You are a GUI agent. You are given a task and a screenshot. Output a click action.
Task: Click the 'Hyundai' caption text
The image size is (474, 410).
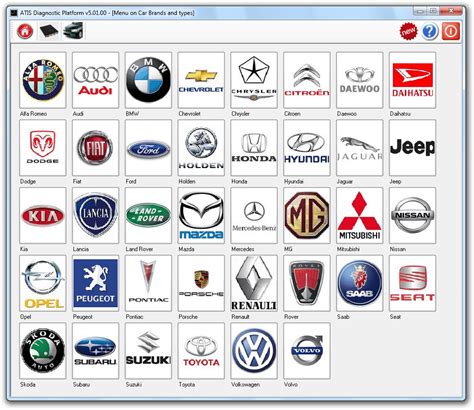click(x=294, y=181)
